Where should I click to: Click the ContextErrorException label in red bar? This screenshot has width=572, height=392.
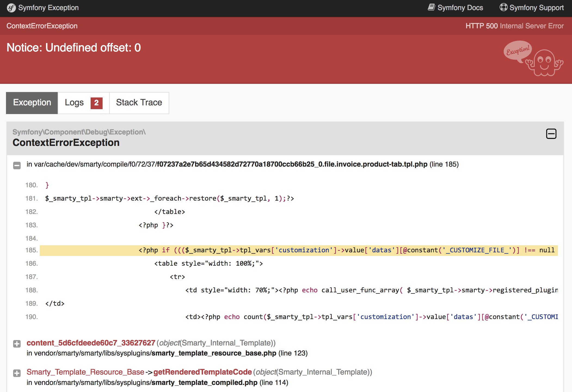(42, 26)
